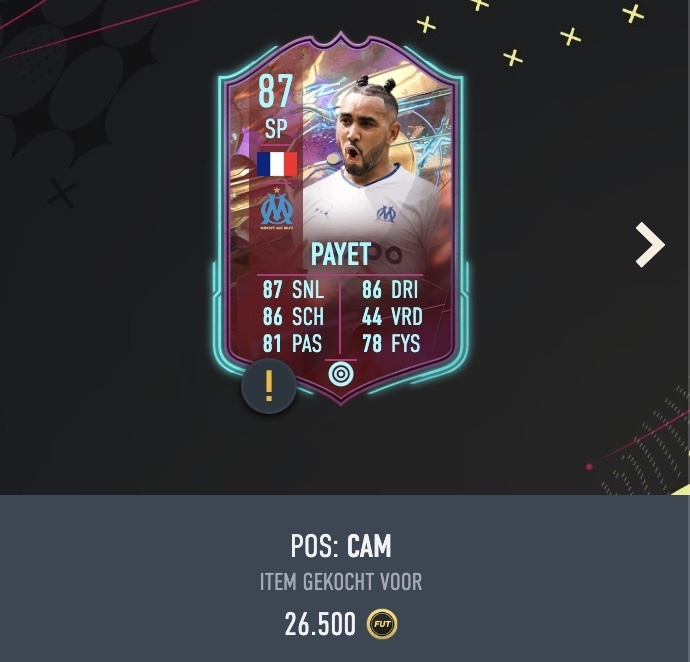The width and height of the screenshot is (690, 662).
Task: Click the 78 FYS physical stat
Action: pos(391,343)
